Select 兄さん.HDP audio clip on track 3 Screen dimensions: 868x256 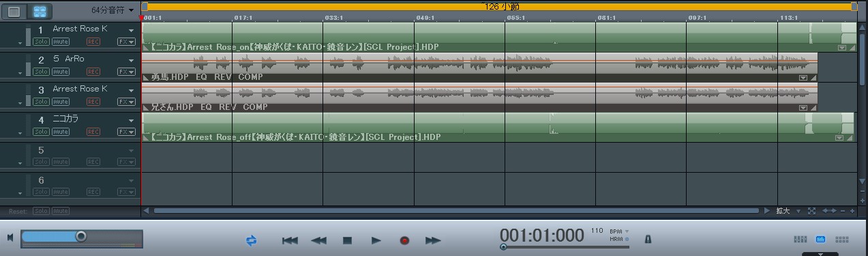coord(479,97)
